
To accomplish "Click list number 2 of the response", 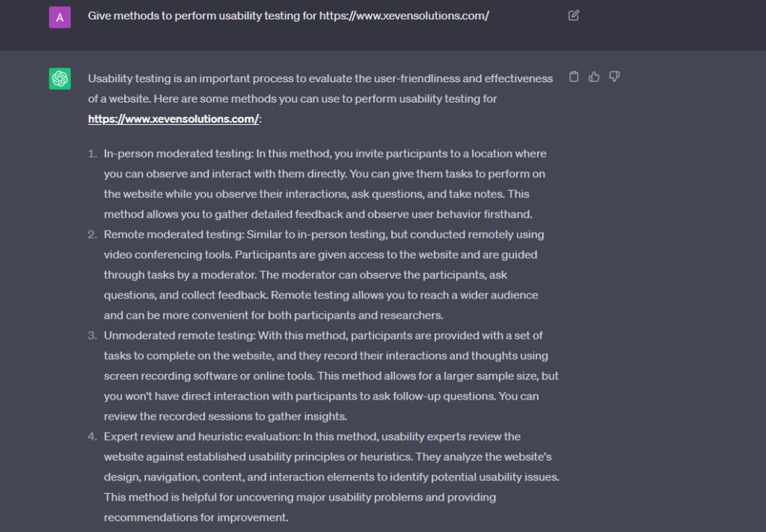I will (93, 234).
